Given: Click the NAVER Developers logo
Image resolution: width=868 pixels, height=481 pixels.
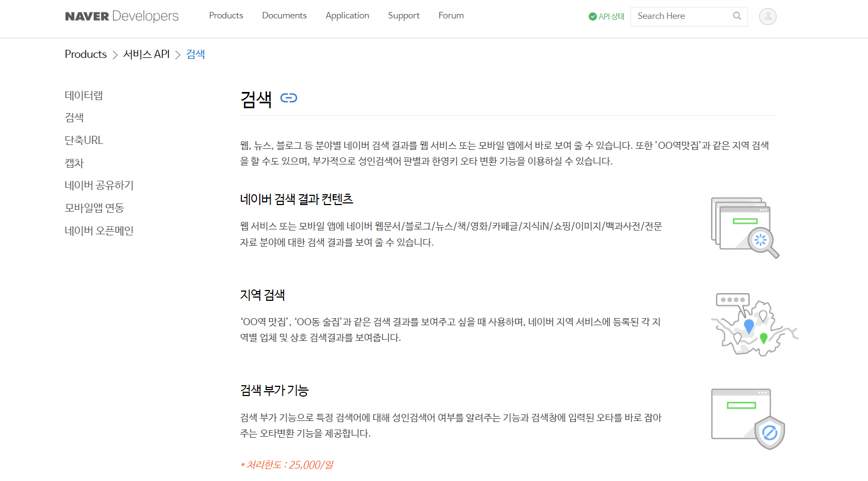Looking at the screenshot, I should click(x=122, y=16).
